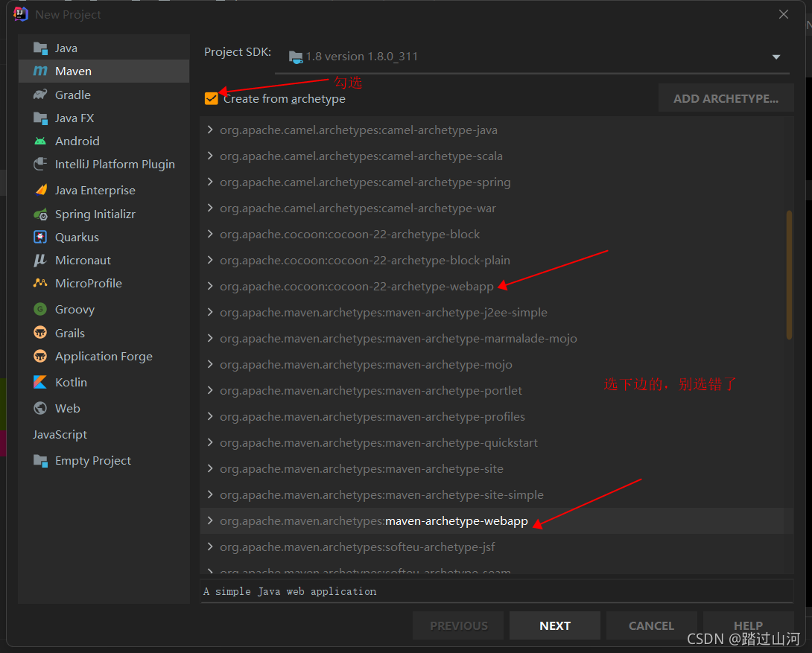Expand softeu-archetype-jsf chevron

pos(210,547)
